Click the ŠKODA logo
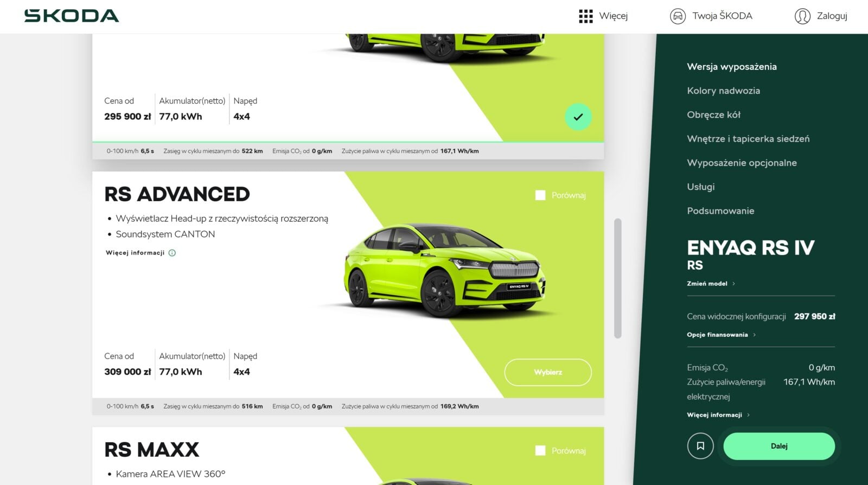 [71, 16]
